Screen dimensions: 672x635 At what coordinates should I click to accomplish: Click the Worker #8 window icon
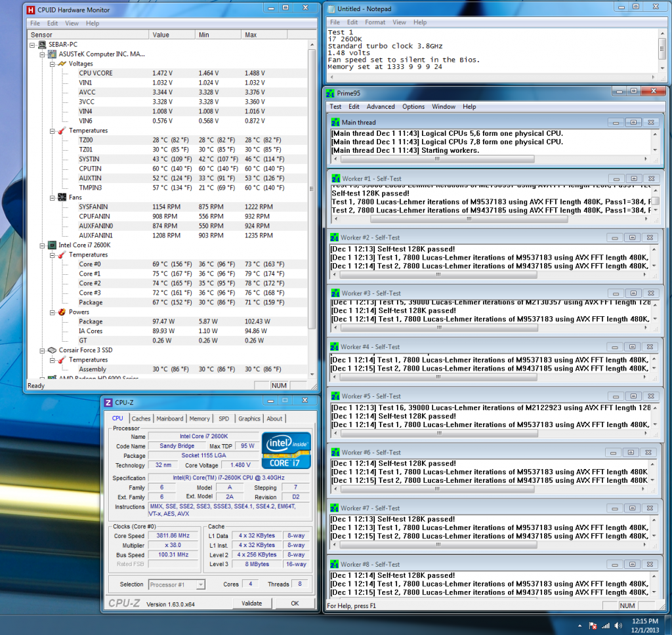point(334,565)
